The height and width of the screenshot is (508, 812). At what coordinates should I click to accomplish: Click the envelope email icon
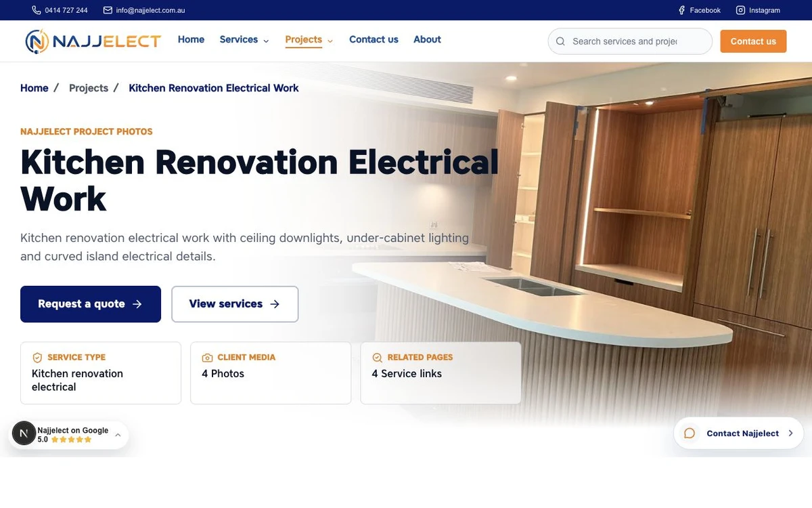point(108,10)
